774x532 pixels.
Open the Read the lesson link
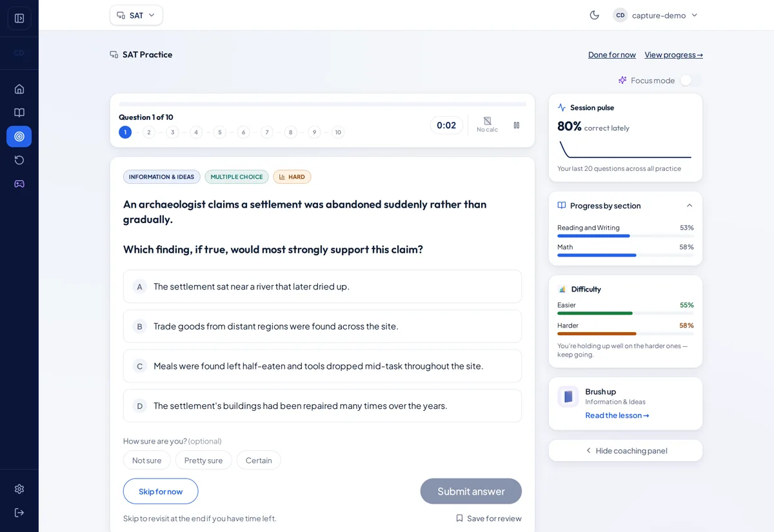click(x=617, y=415)
